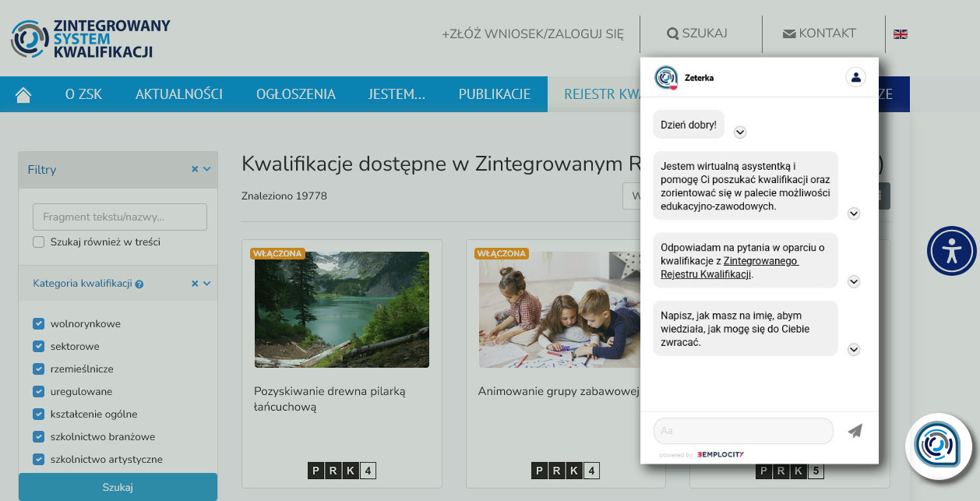This screenshot has width=980, height=501.
Task: Click the PRK 4 level badge under Animowanie grupy
Action: 566,471
